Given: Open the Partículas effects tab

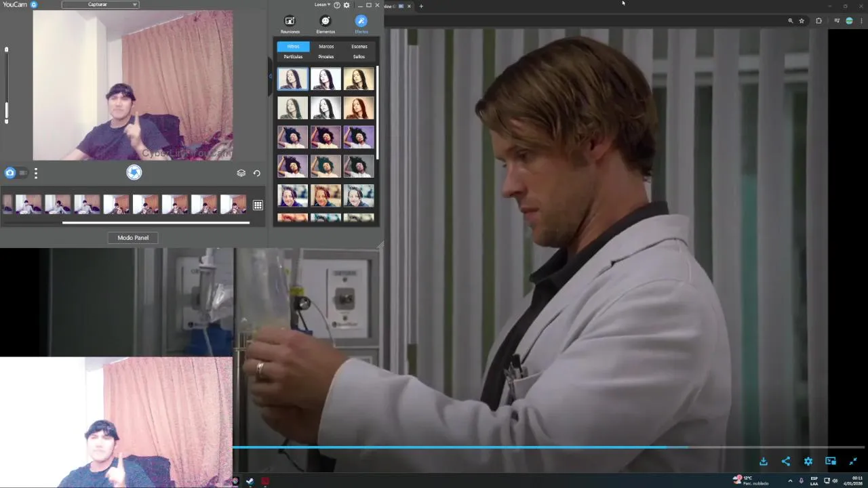Looking at the screenshot, I should tap(293, 57).
